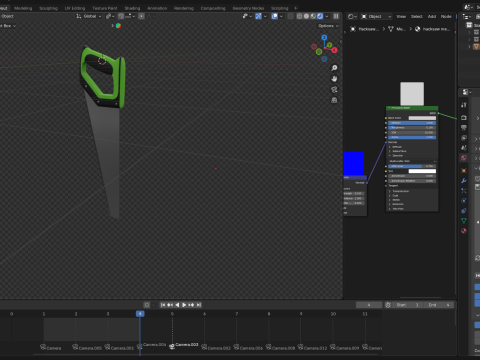Viewport: 480px width, 360px height.
Task: Open the Geometry Nodes workspace tab
Action: click(x=248, y=8)
